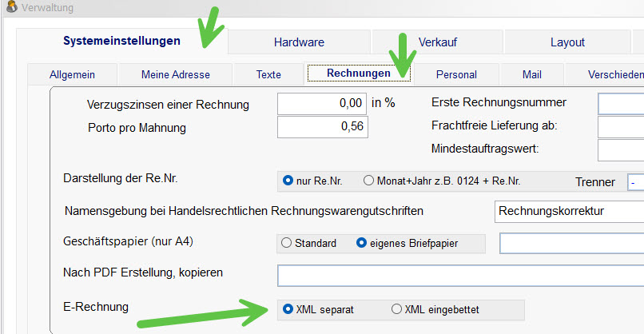Enable 'XML eingebettet' E-Rechnung option
Screen dimensions: 644x334
coord(435,309)
